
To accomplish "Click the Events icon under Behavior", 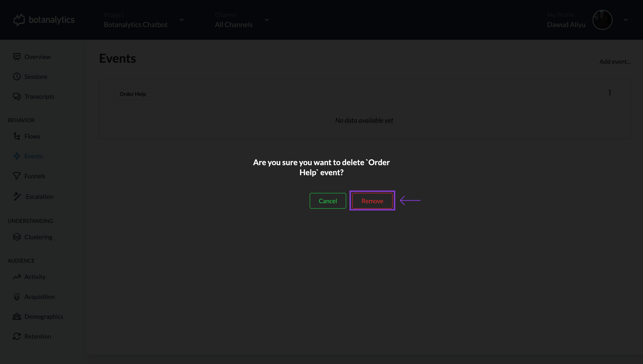I will [17, 156].
